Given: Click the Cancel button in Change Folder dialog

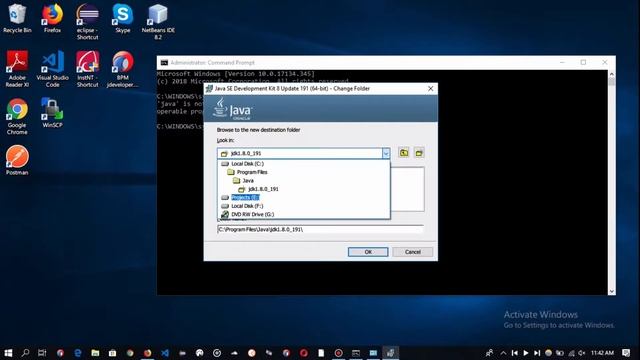Looking at the screenshot, I should pos(413,252).
